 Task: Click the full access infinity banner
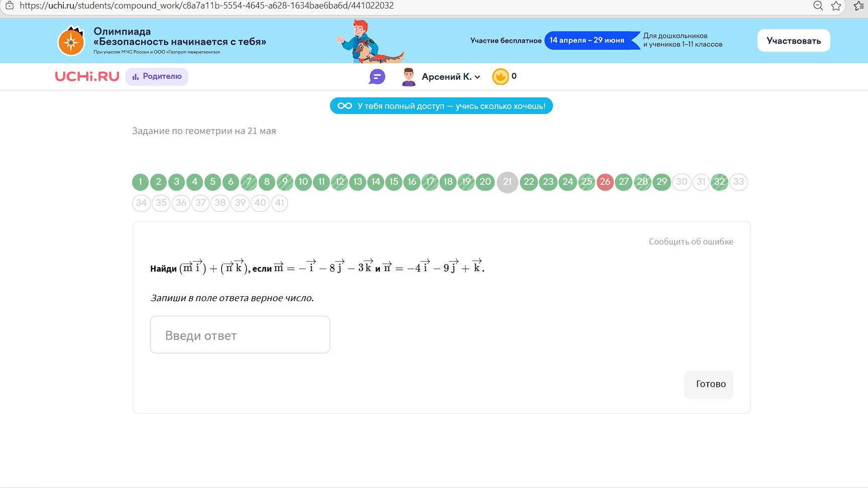click(x=442, y=106)
